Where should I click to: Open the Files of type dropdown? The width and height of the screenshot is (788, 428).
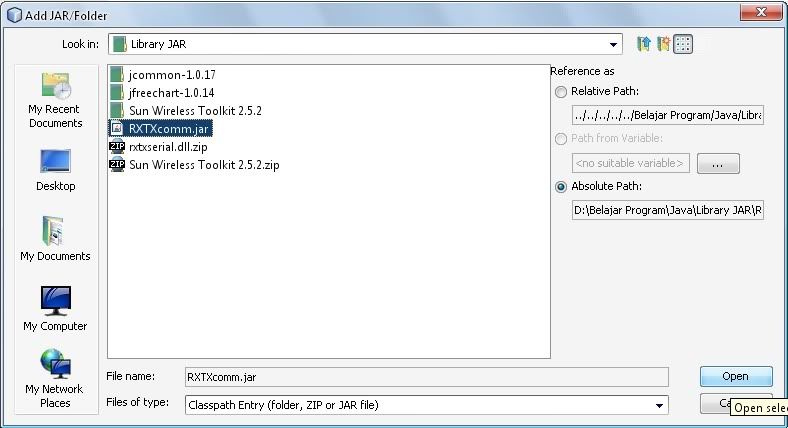point(659,405)
